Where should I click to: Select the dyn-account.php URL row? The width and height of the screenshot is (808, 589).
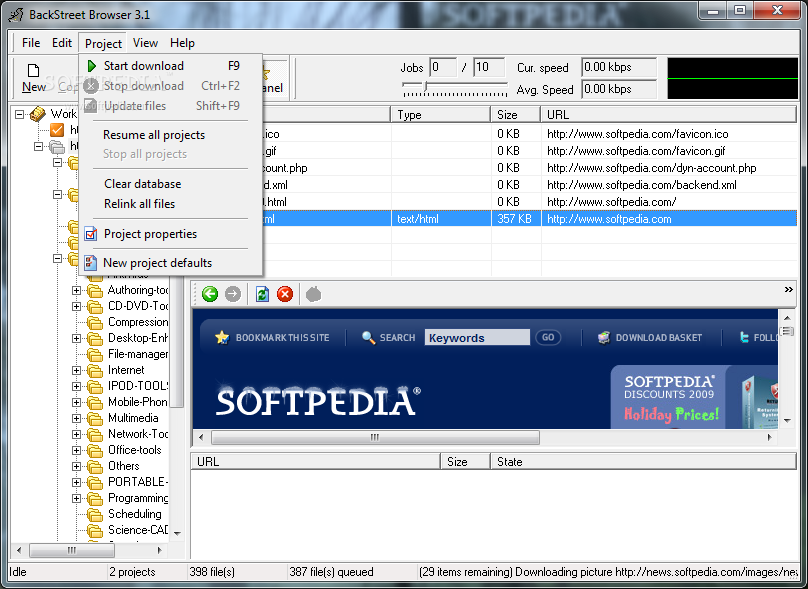point(530,168)
